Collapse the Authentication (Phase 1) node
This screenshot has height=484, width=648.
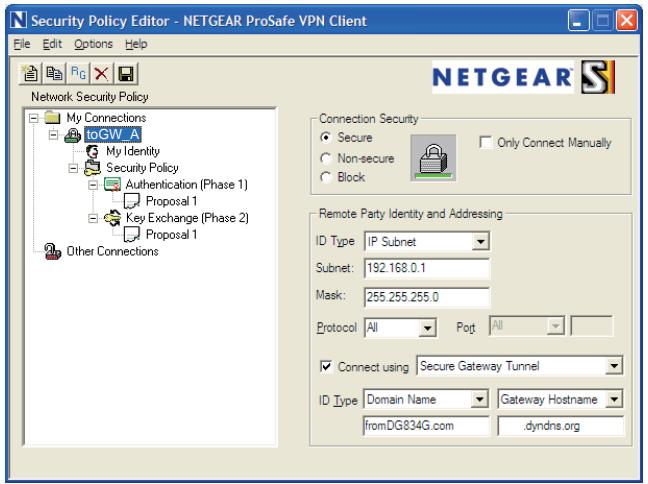tap(93, 185)
